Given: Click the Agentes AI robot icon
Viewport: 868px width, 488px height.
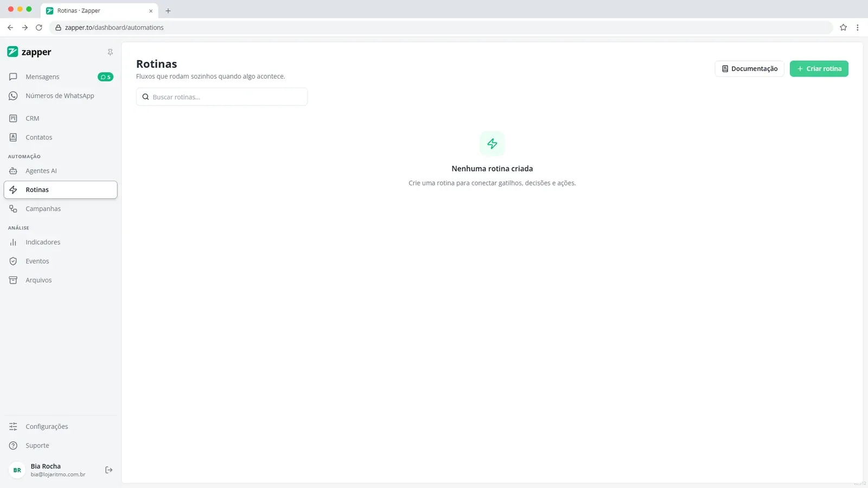Looking at the screenshot, I should 13,171.
